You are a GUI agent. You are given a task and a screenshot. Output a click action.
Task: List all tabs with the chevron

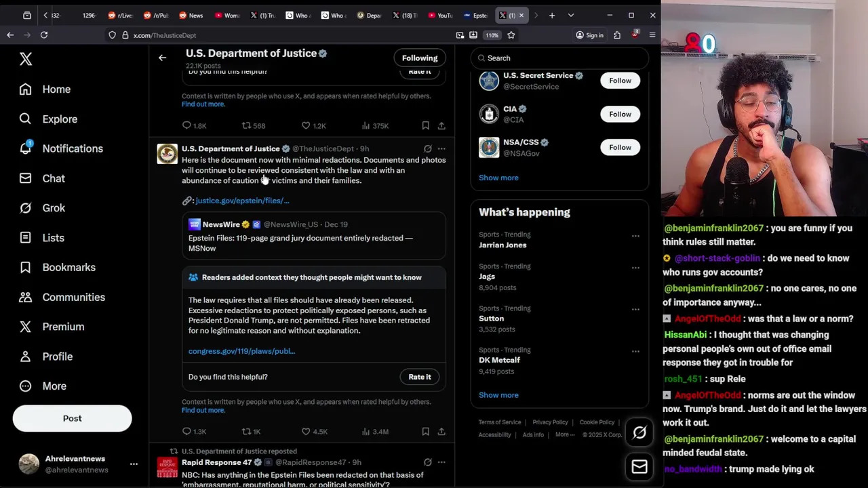571,15
